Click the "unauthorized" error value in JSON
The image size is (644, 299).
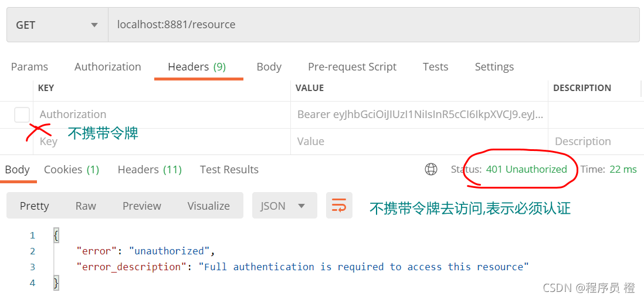click(x=170, y=251)
